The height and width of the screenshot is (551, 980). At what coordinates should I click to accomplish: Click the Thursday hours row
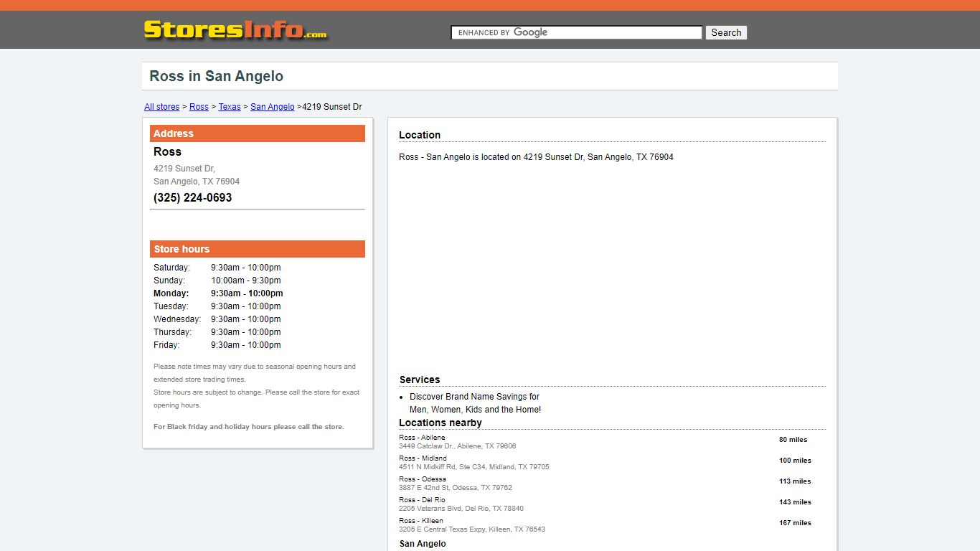[217, 332]
